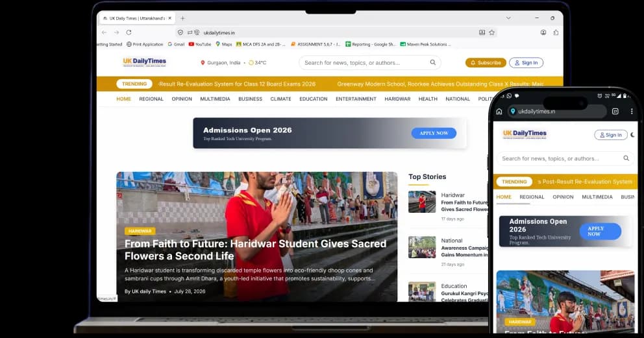Click Sign In on the laptop site

[526, 63]
